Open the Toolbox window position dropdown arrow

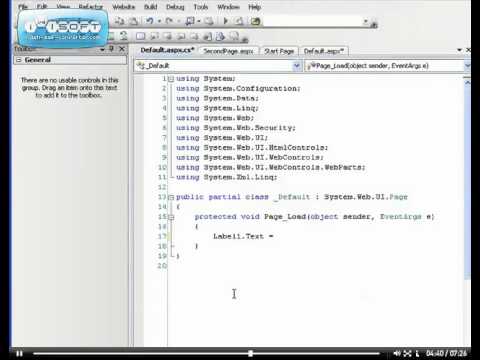(102, 50)
